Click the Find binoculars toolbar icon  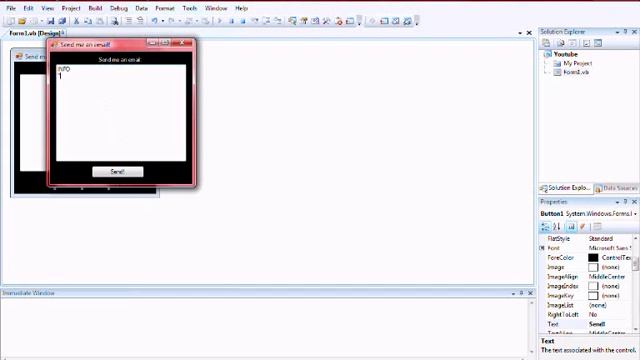(115, 21)
